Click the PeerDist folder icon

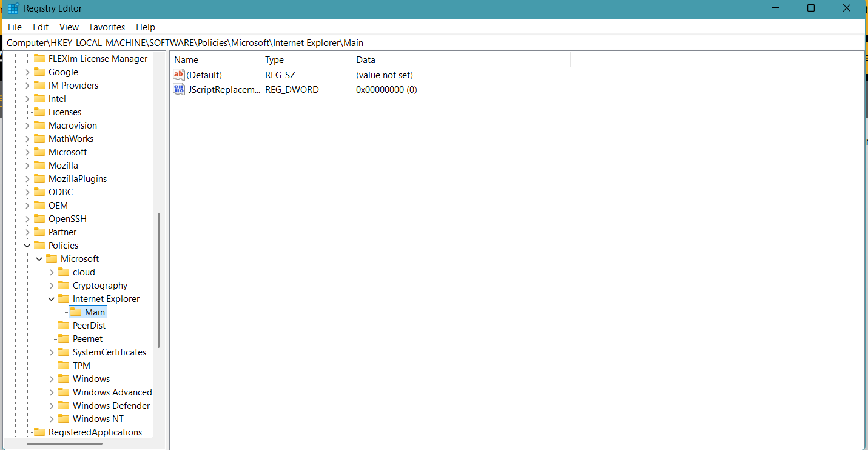point(64,326)
